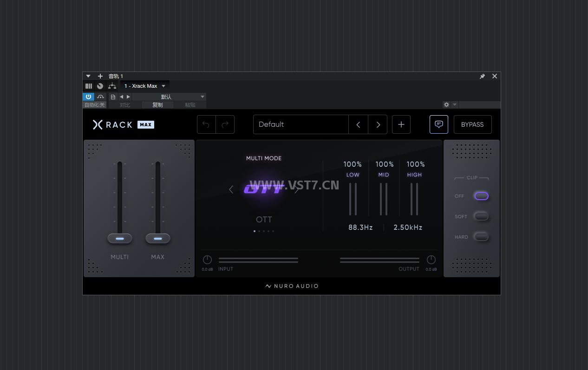588x370 pixels.
Task: Expand the 1 - Xrack Max plugin dropdown
Action: tap(145, 86)
